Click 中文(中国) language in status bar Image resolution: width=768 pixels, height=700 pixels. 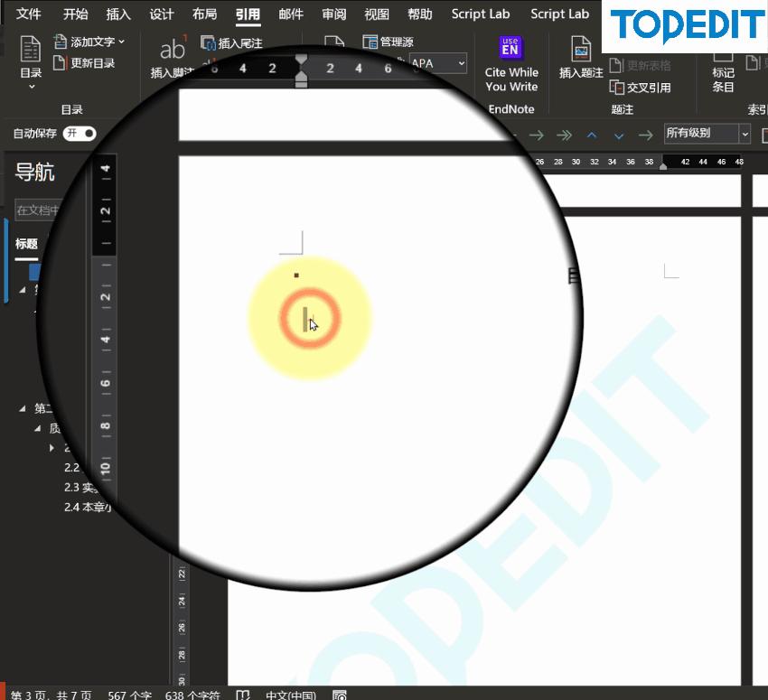(x=290, y=695)
